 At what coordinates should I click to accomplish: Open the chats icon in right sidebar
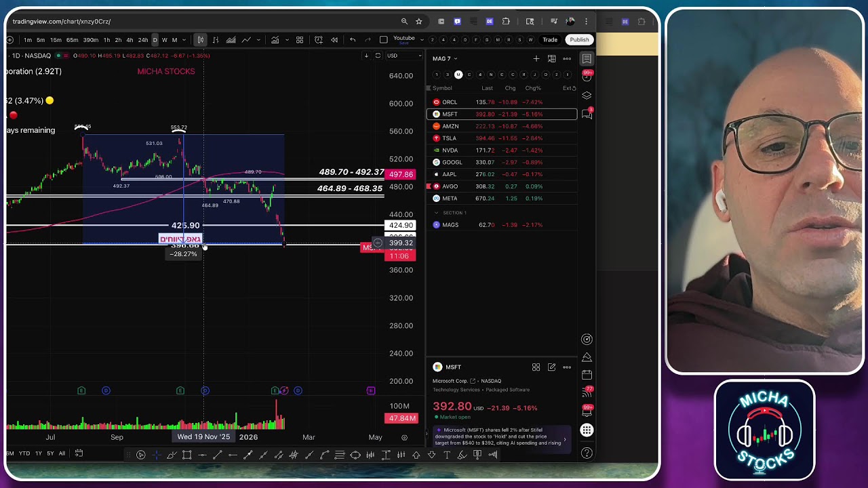[587, 115]
